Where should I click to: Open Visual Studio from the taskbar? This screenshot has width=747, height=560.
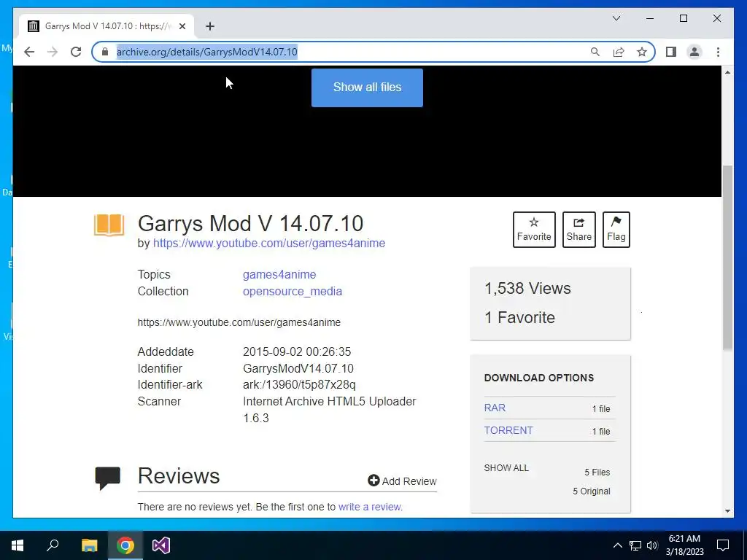point(161,545)
